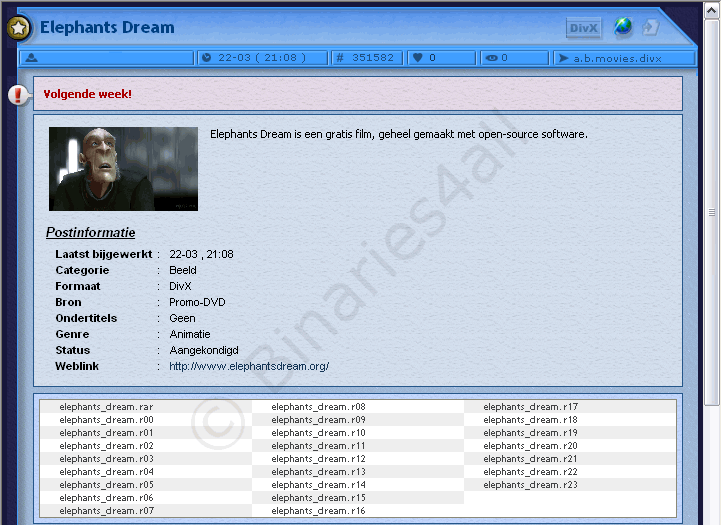Select file elephants_dream.r02
The image size is (722, 525).
coord(106,445)
